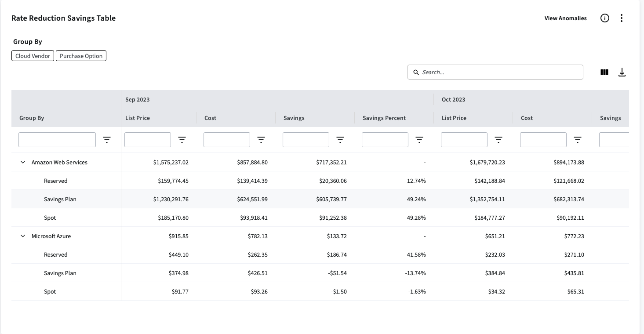Click the View Anomalies button
This screenshot has height=334, width=644.
pos(565,18)
